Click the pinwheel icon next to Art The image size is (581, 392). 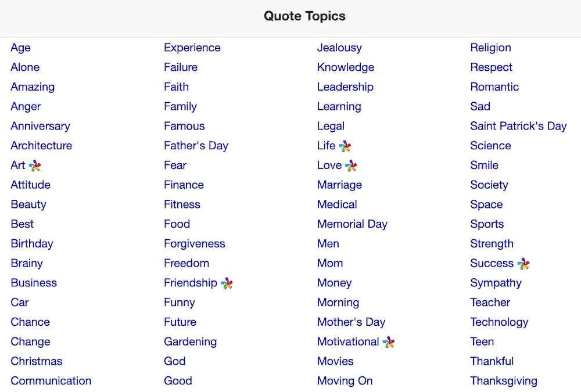33,166
